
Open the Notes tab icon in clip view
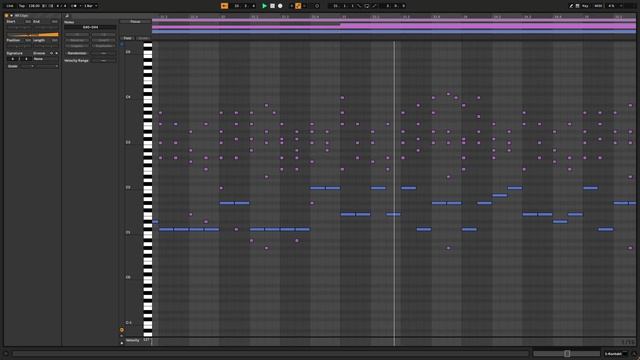click(67, 16)
